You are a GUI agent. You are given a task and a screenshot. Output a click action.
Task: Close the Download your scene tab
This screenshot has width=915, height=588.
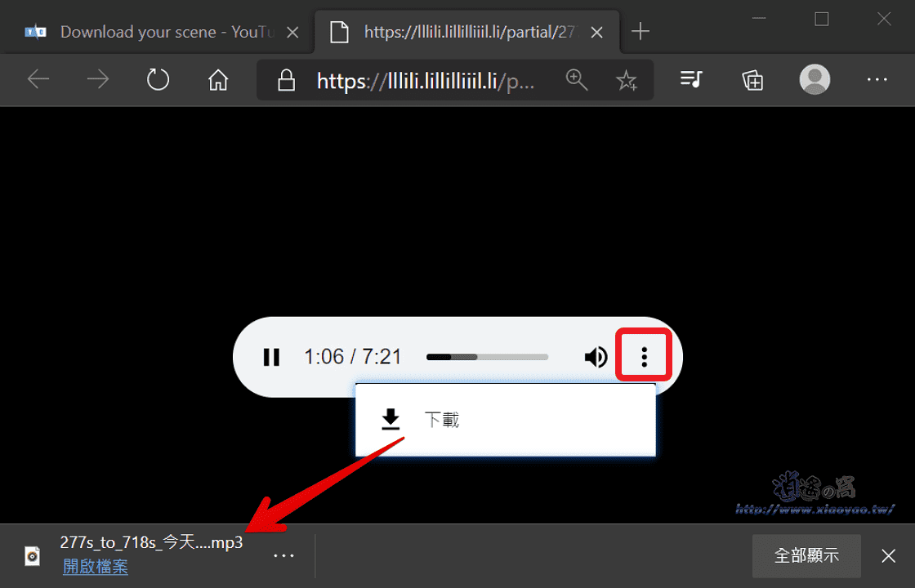pyautogui.click(x=293, y=33)
